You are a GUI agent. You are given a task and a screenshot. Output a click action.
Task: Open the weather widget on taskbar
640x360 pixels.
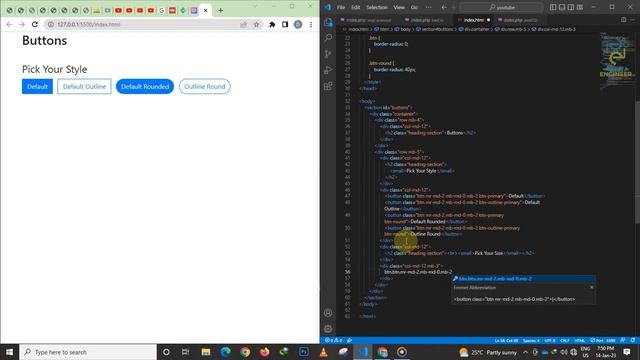(488, 352)
